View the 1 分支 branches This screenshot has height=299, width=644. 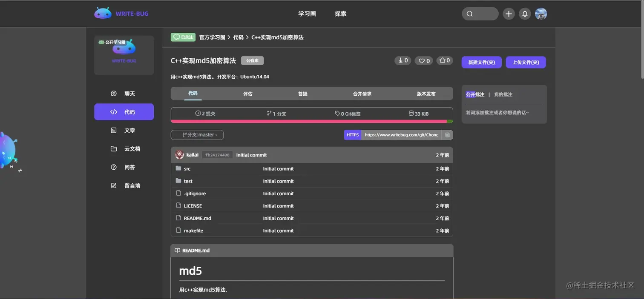point(276,114)
